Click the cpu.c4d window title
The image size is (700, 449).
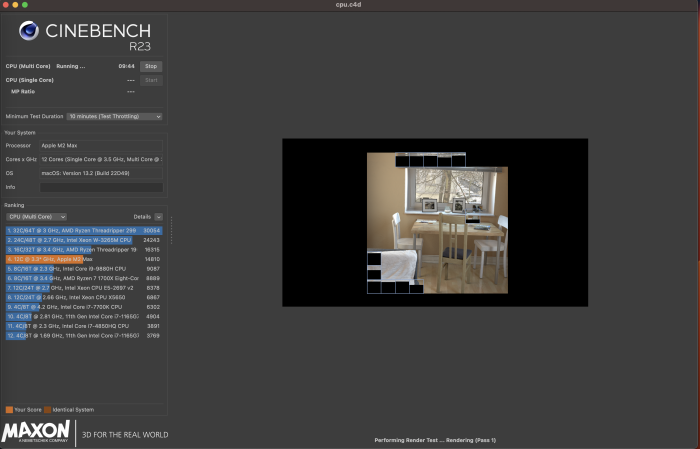click(x=349, y=5)
